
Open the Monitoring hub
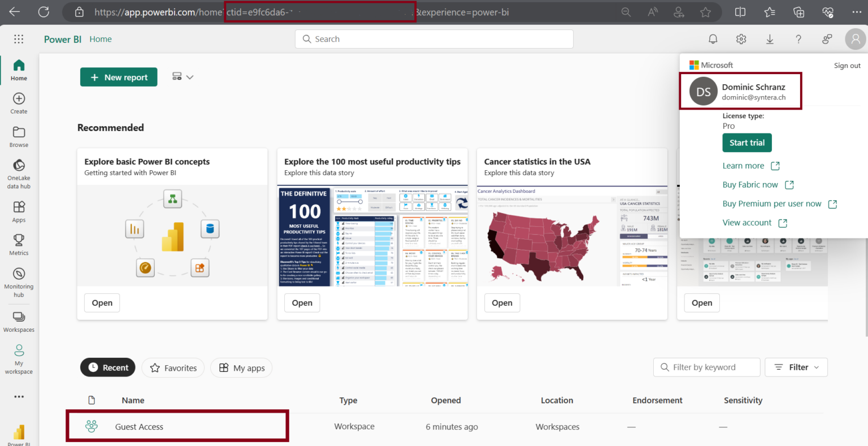click(x=19, y=280)
